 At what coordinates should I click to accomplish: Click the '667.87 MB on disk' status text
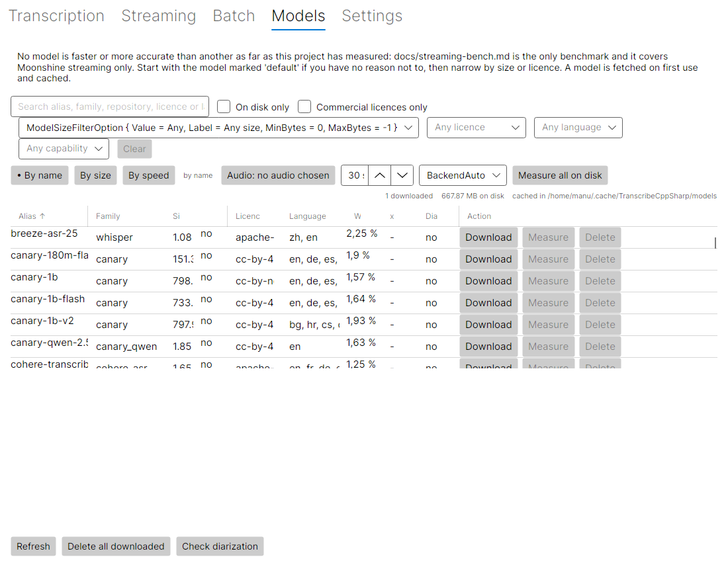(x=473, y=196)
